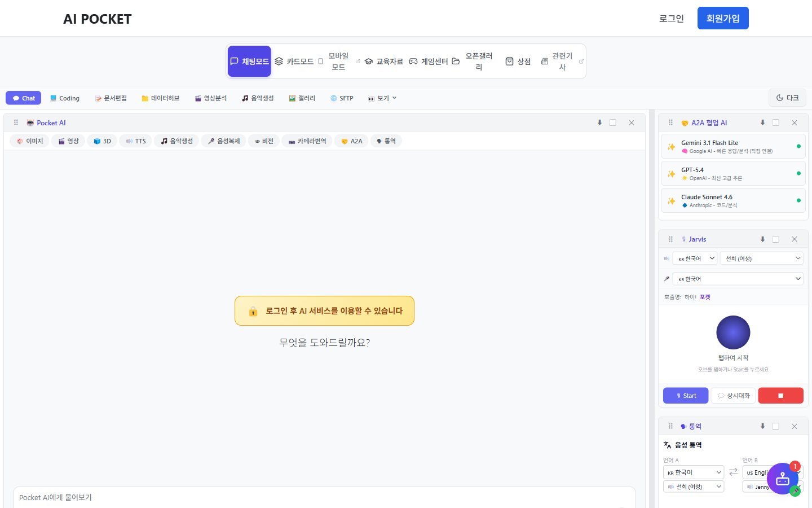812x508 pixels.
Task: Select the Gemini 3.1 Flash Lite card
Action: (733, 146)
